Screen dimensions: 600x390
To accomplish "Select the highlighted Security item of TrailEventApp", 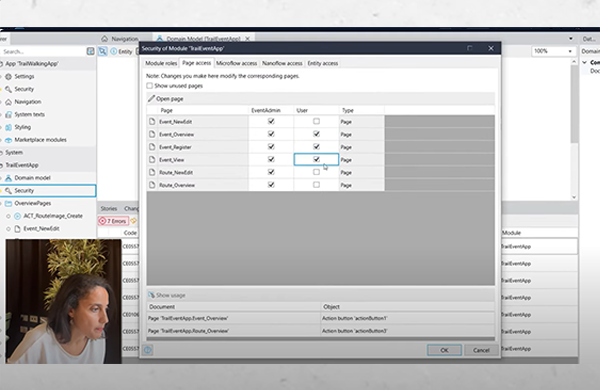I will (48, 191).
